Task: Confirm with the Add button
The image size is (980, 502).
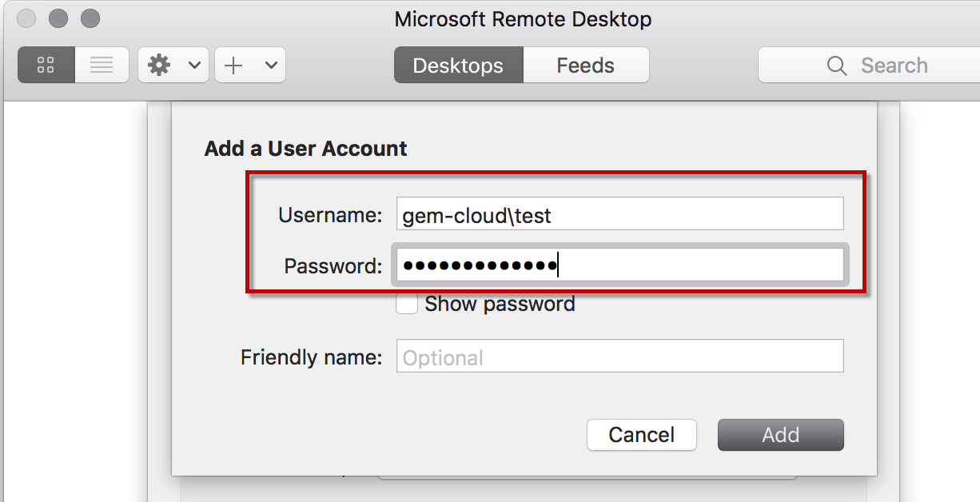Action: 781,435
